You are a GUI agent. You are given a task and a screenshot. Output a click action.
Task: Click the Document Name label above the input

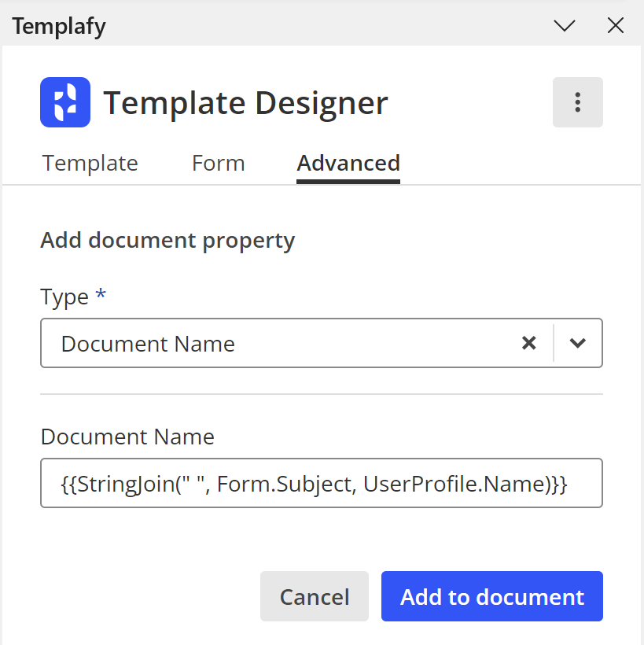pyautogui.click(x=127, y=437)
